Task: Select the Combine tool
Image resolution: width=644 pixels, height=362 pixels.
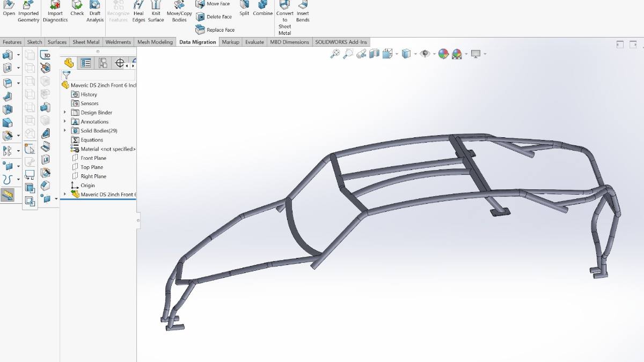Action: click(263, 9)
